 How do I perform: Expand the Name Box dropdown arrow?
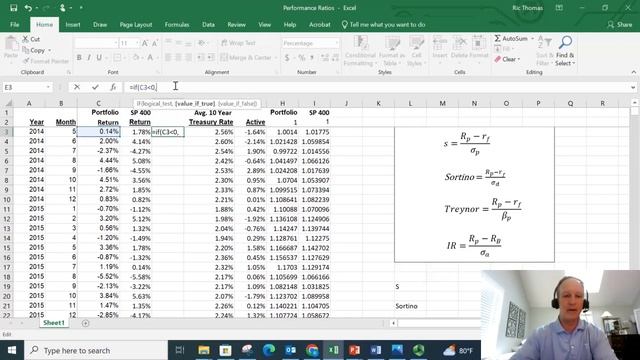point(48,87)
